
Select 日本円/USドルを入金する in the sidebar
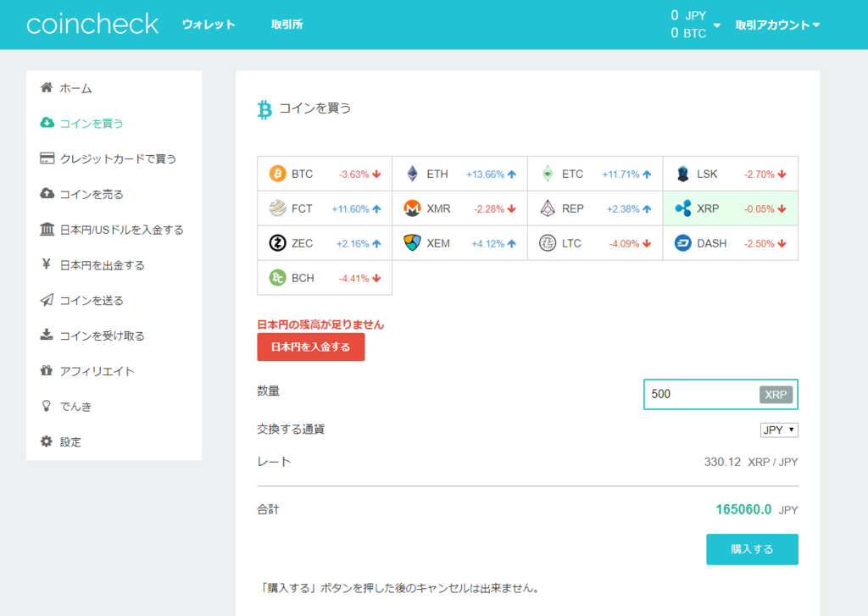click(121, 230)
